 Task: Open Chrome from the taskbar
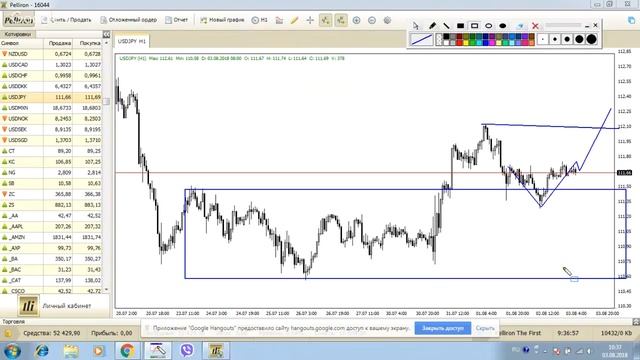tap(127, 351)
